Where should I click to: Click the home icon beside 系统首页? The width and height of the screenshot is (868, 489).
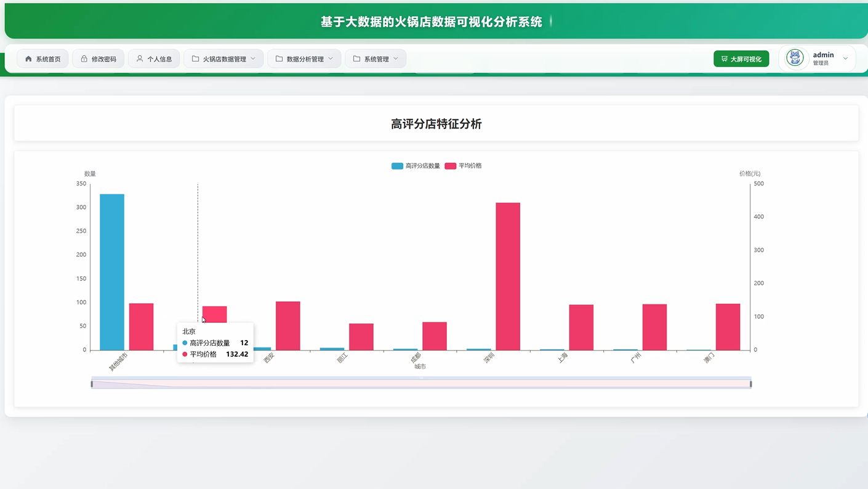[28, 59]
